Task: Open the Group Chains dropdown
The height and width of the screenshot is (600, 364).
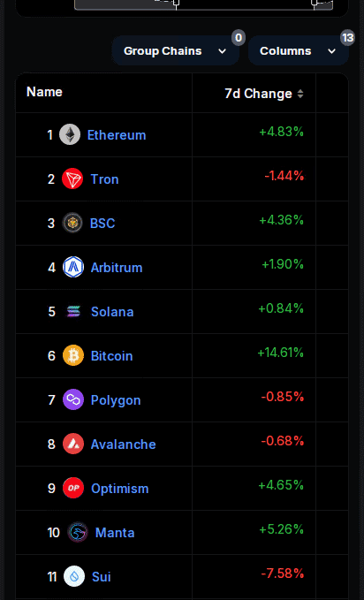Action: coord(176,51)
